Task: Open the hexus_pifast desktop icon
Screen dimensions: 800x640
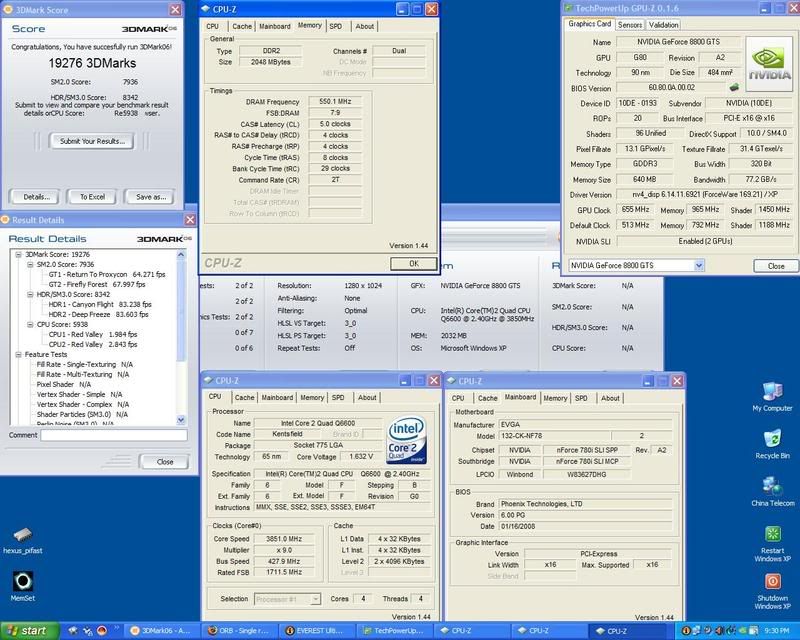Action: click(21, 533)
